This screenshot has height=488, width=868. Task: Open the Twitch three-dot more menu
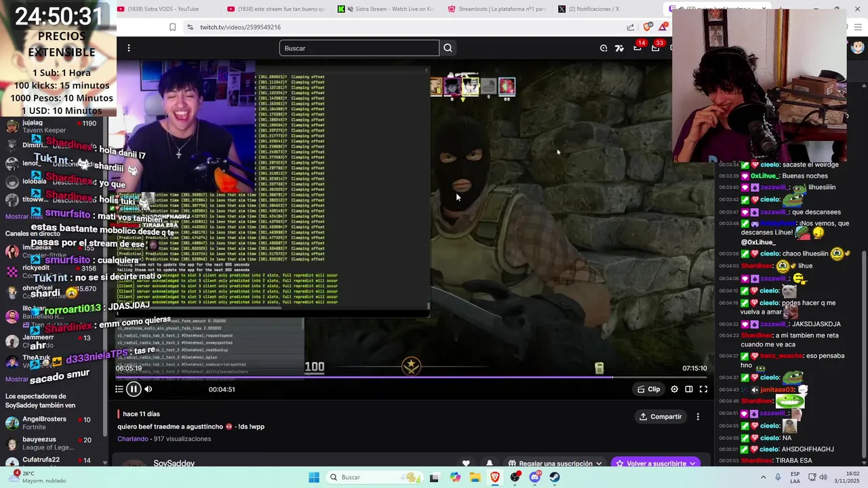129,48
